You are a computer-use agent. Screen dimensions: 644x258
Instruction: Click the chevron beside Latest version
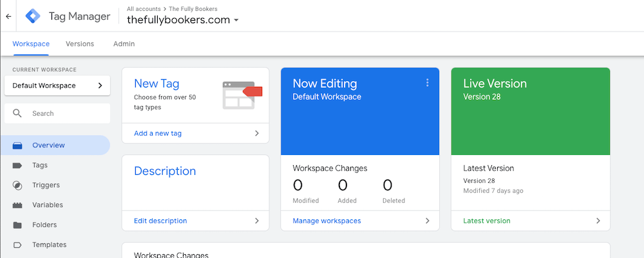coord(598,221)
